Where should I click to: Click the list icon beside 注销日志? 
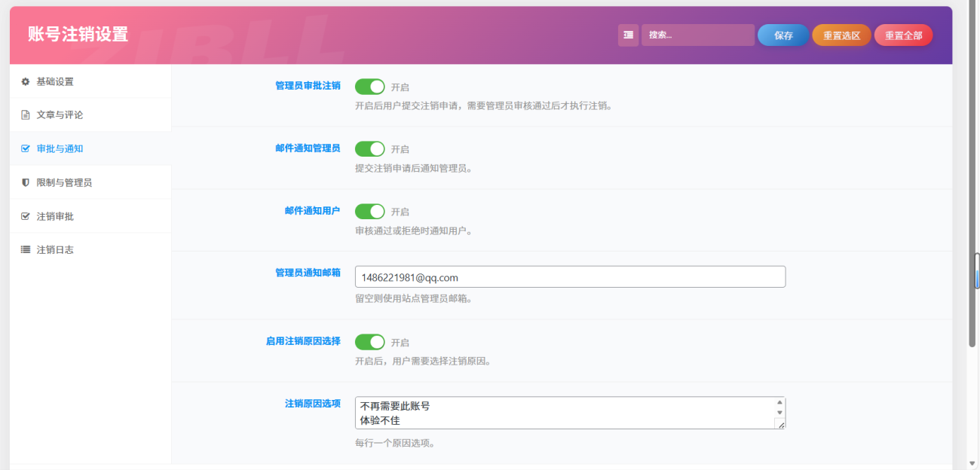coord(25,250)
